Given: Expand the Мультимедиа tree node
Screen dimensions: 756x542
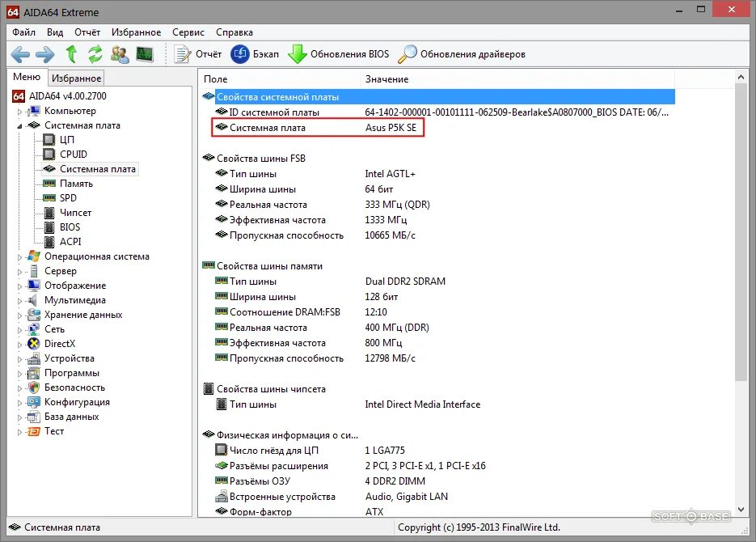Looking at the screenshot, I should coord(19,300).
